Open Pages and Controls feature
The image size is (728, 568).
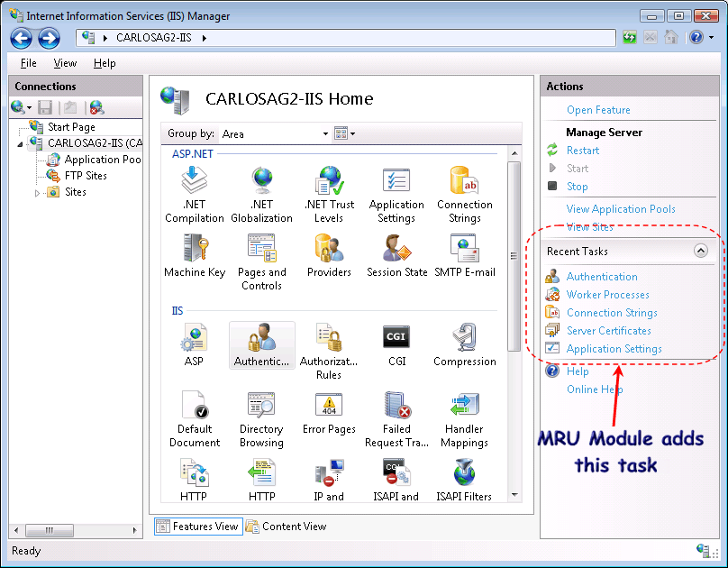(262, 262)
